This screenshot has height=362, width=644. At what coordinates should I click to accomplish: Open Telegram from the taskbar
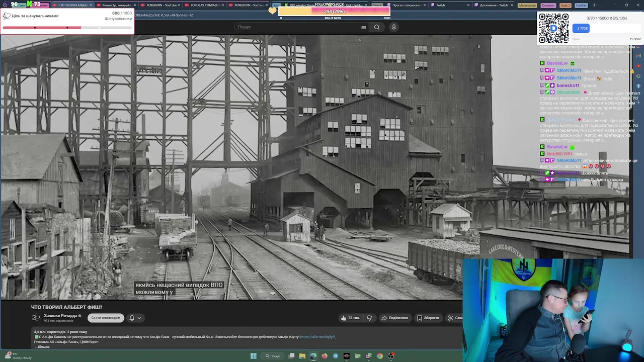click(336, 356)
